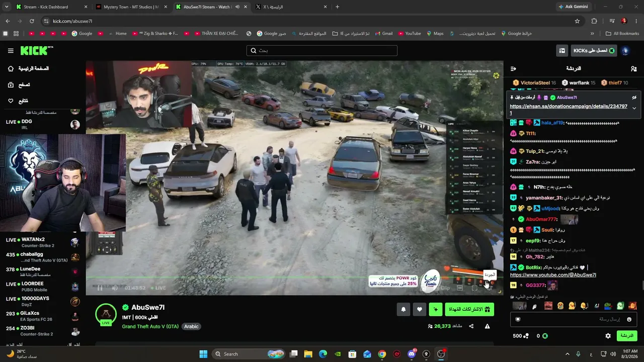This screenshot has width=644, height=362.
Task: Select the Arabic language tag
Action: pos(191,326)
